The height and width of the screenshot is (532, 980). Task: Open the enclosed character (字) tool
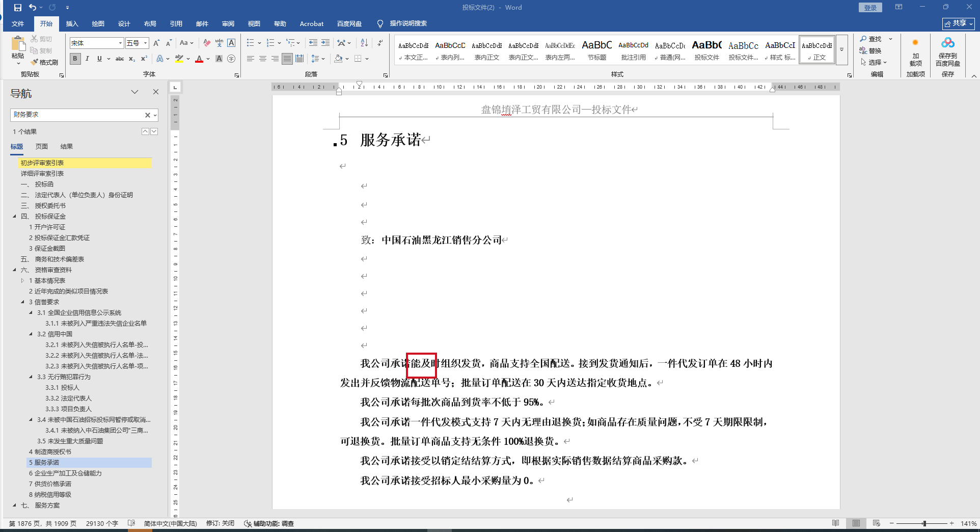click(231, 59)
